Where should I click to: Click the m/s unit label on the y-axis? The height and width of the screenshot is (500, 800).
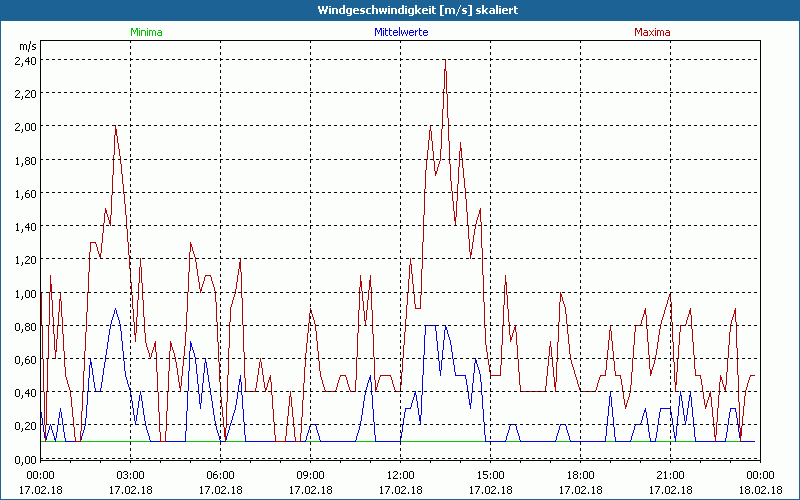(x=26, y=46)
